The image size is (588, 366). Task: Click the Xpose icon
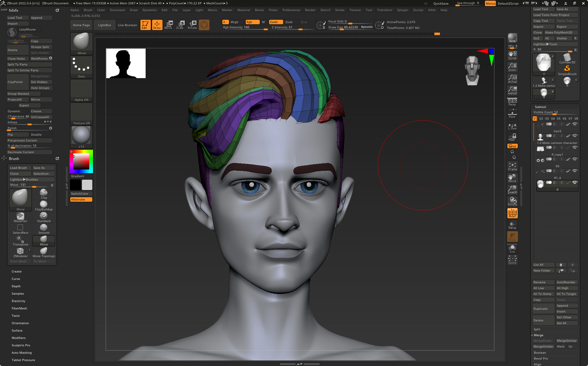point(512,260)
